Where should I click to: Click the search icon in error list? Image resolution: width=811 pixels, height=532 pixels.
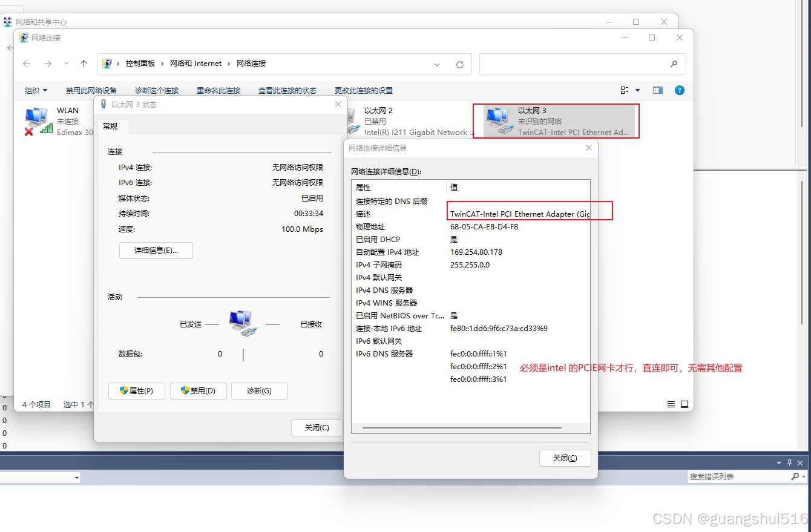[795, 476]
